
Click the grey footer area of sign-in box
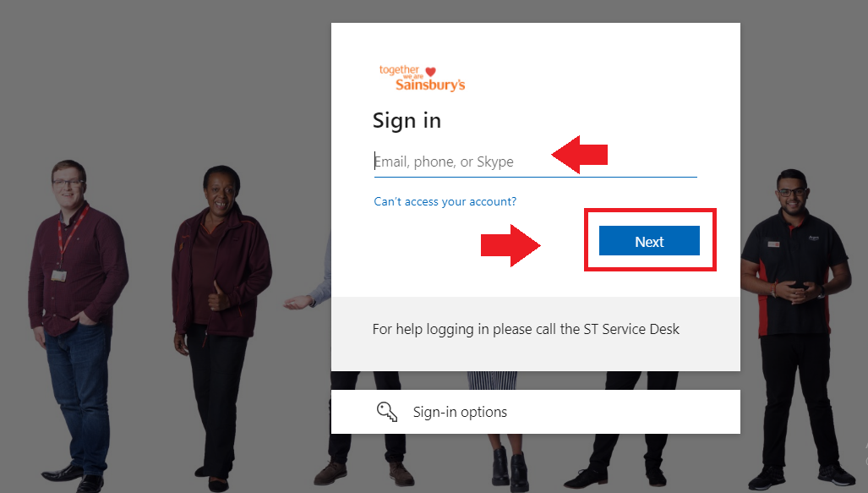coord(535,333)
